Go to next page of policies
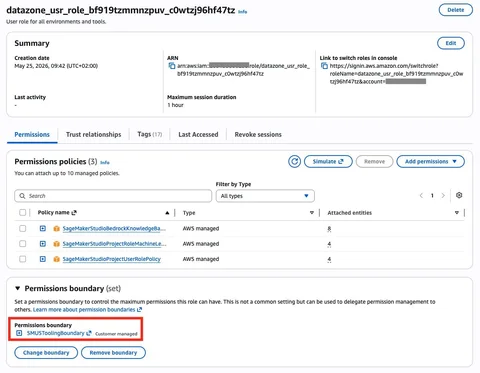The image size is (480, 373). pos(443,196)
